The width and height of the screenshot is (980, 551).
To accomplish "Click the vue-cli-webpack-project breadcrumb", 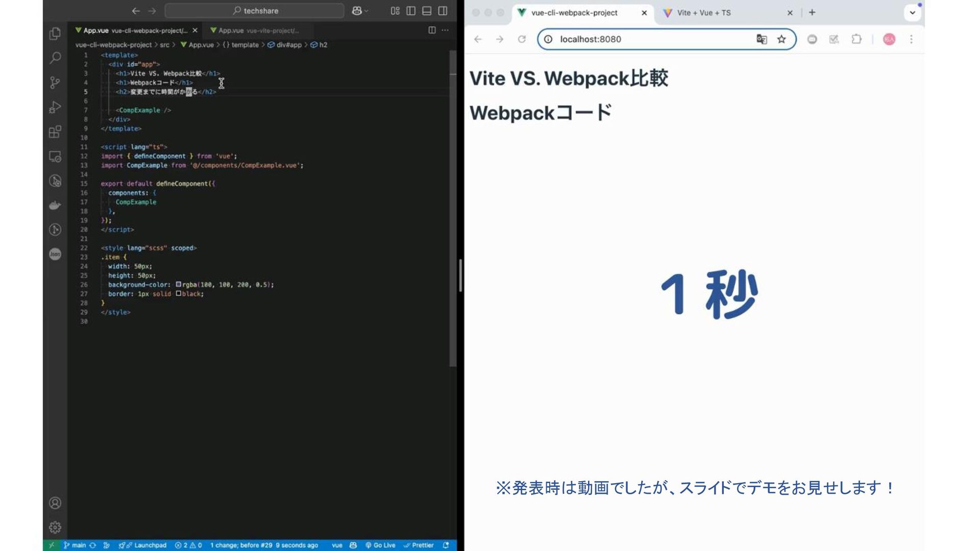I will tap(113, 45).
